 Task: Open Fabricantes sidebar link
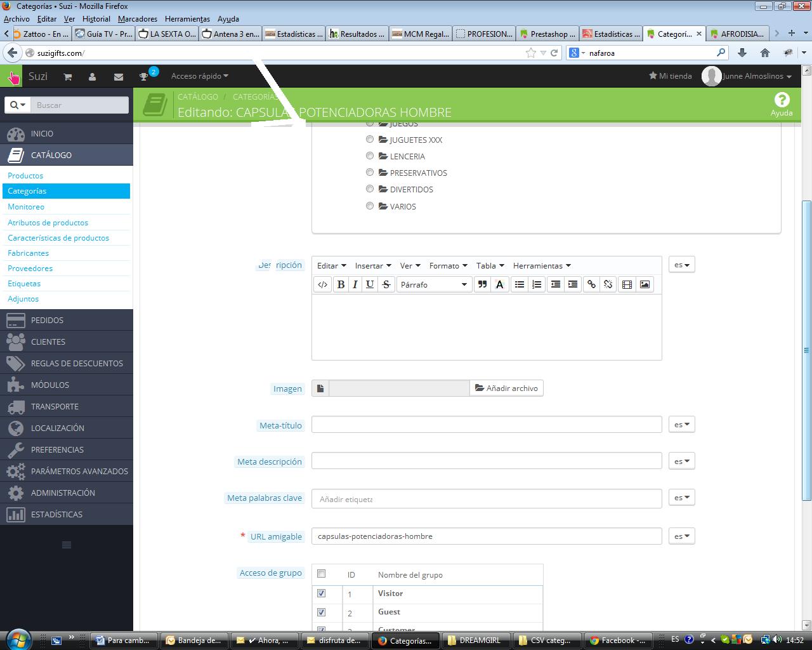tap(28, 253)
